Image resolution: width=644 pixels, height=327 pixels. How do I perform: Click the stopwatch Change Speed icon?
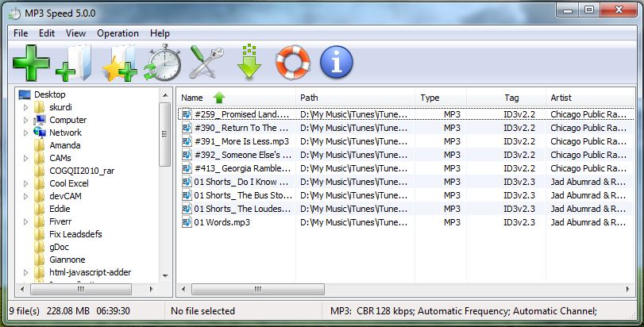(x=162, y=63)
